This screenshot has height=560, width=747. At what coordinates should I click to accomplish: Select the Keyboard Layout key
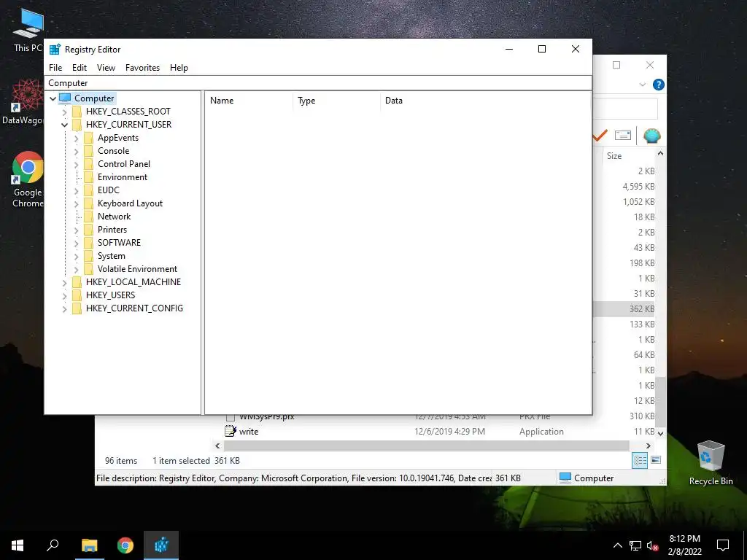(x=130, y=203)
